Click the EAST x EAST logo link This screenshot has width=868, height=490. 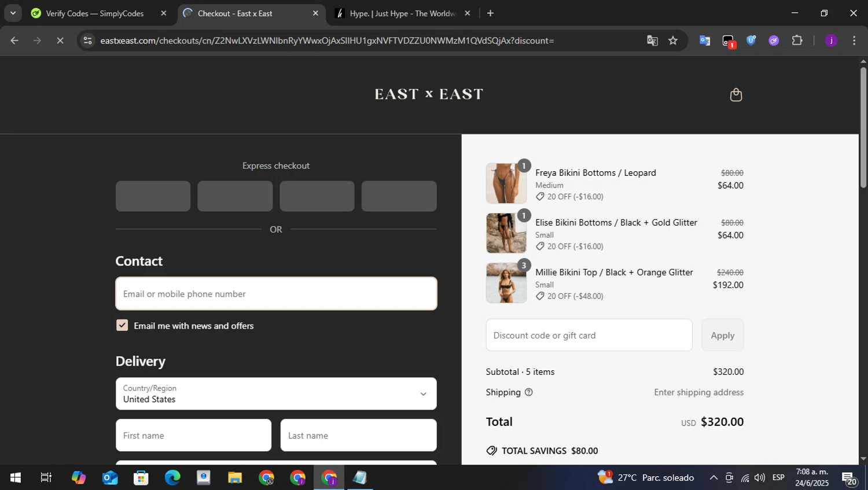[x=429, y=94]
